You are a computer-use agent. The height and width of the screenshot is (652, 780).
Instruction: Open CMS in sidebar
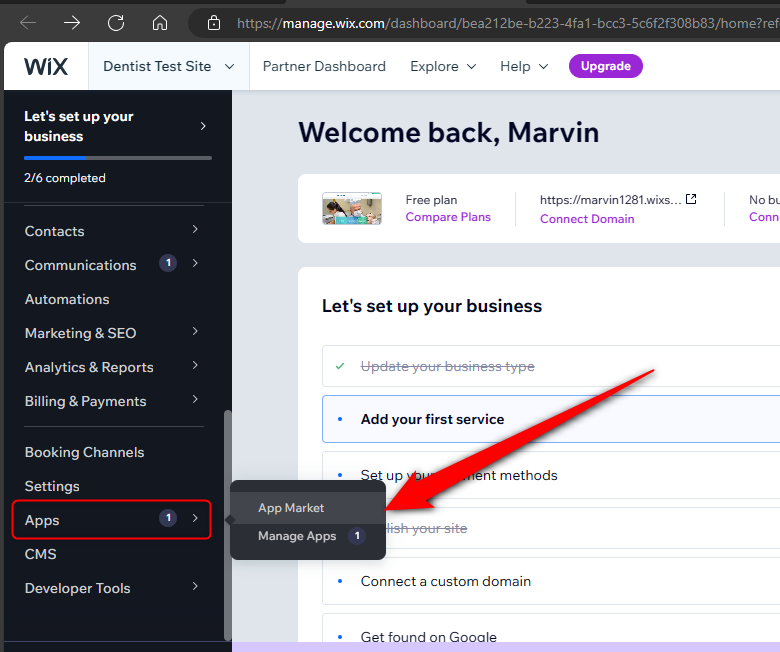pos(40,554)
